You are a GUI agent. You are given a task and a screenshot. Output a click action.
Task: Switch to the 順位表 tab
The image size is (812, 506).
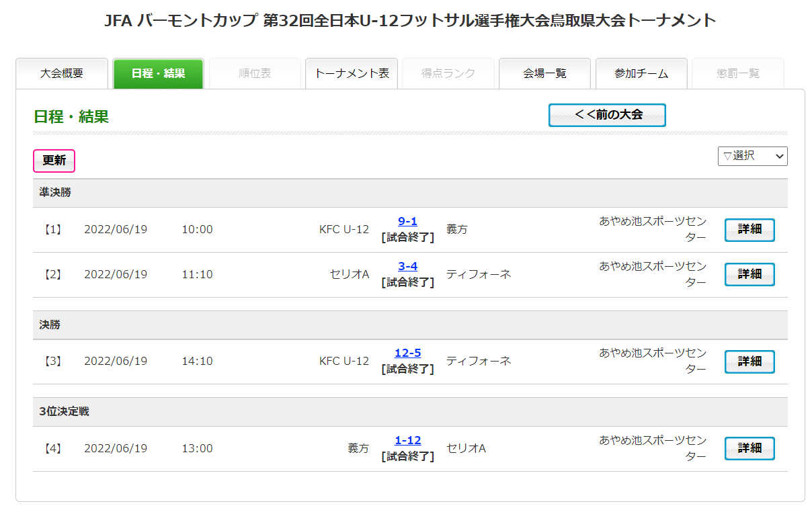255,73
